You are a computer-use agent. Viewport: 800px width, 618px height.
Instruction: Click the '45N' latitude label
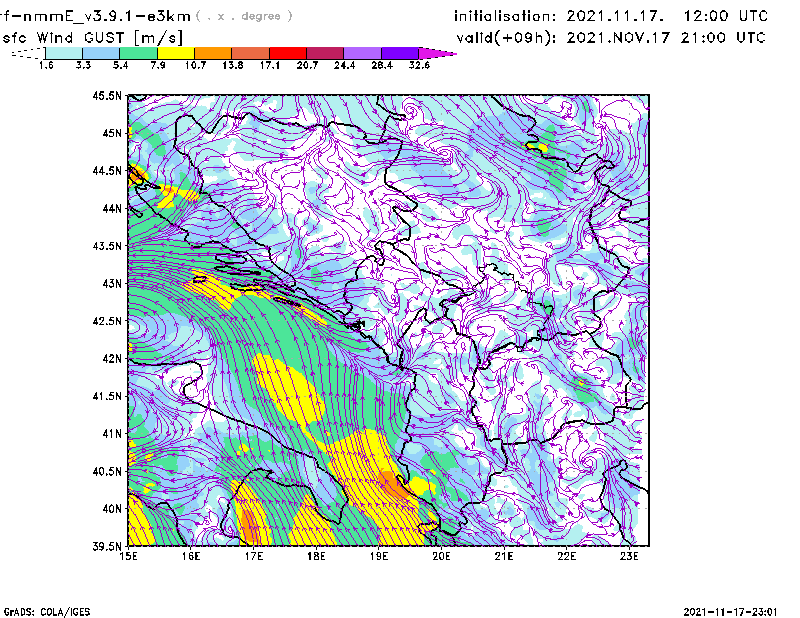click(x=112, y=133)
